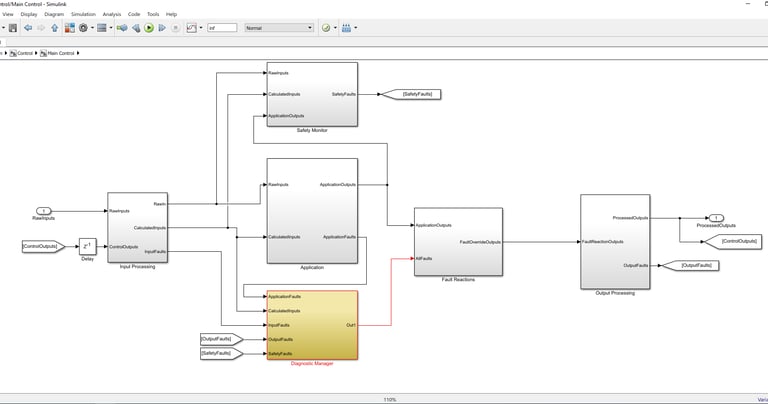Click the red Out1 signal line
Screen dimensions: 768x404
coord(391,294)
